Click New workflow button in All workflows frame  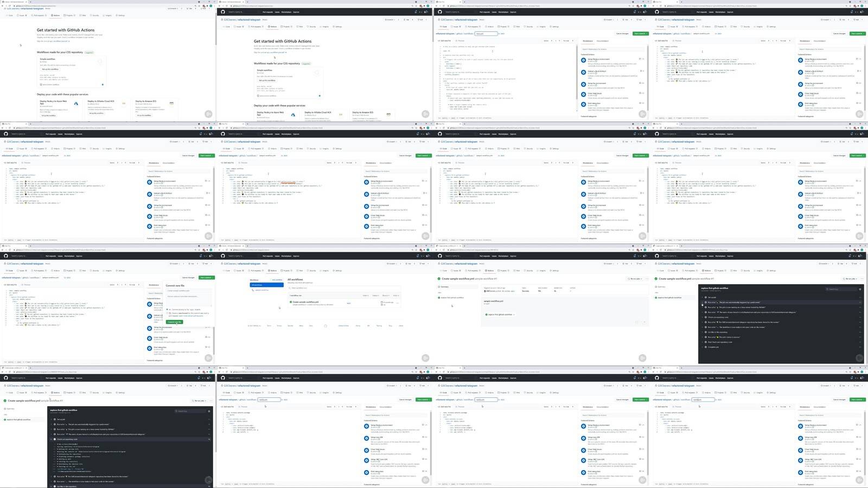point(277,280)
